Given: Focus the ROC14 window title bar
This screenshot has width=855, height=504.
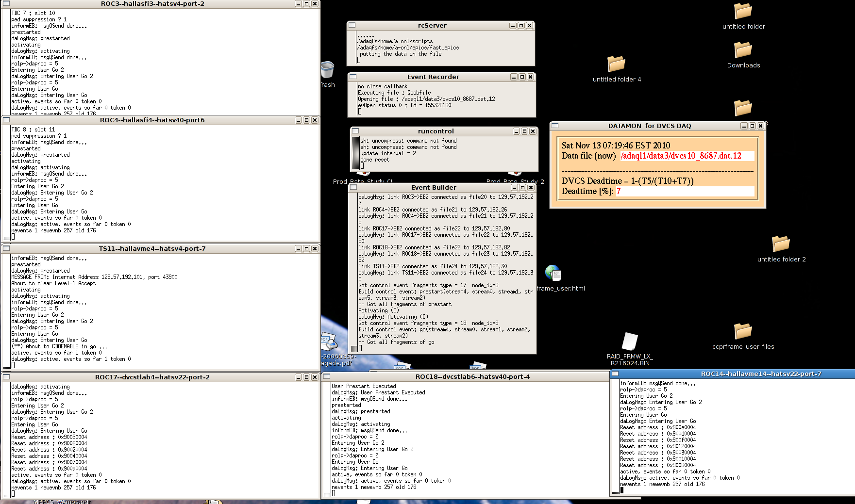Looking at the screenshot, I should 761,374.
